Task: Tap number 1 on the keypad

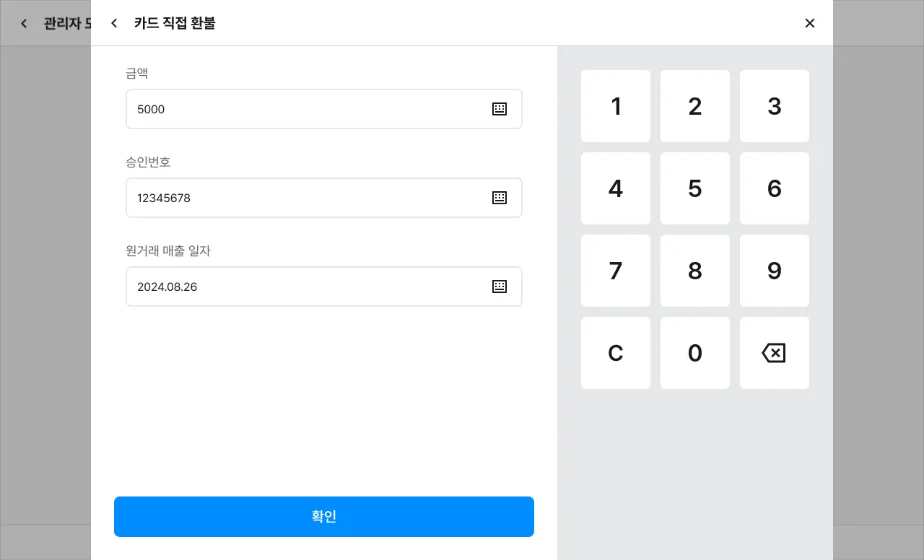Action: [x=616, y=106]
